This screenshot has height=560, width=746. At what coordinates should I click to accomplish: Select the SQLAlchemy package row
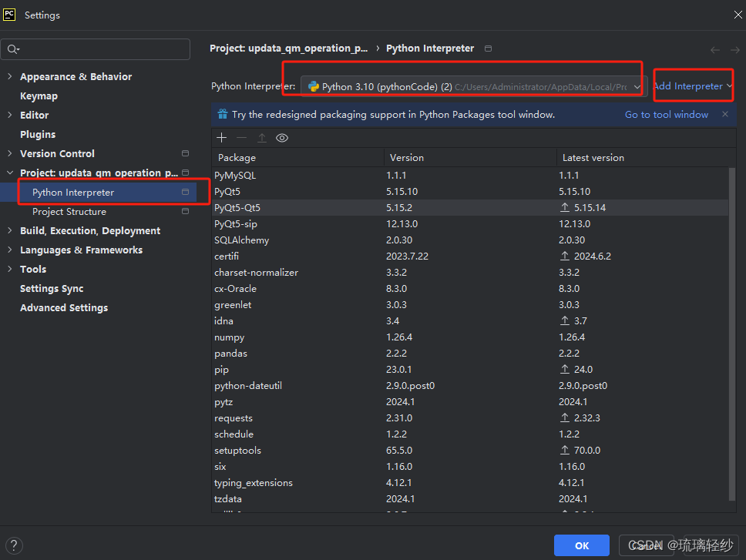470,240
